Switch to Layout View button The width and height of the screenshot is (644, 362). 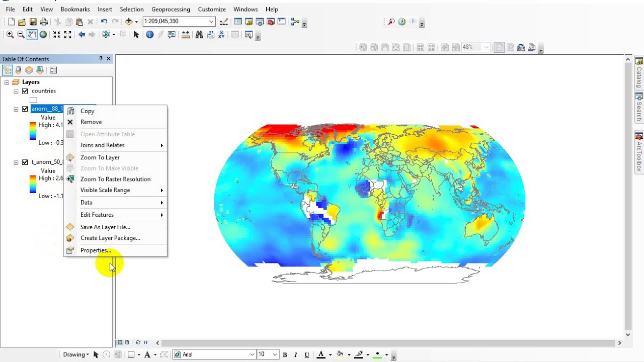point(127,342)
